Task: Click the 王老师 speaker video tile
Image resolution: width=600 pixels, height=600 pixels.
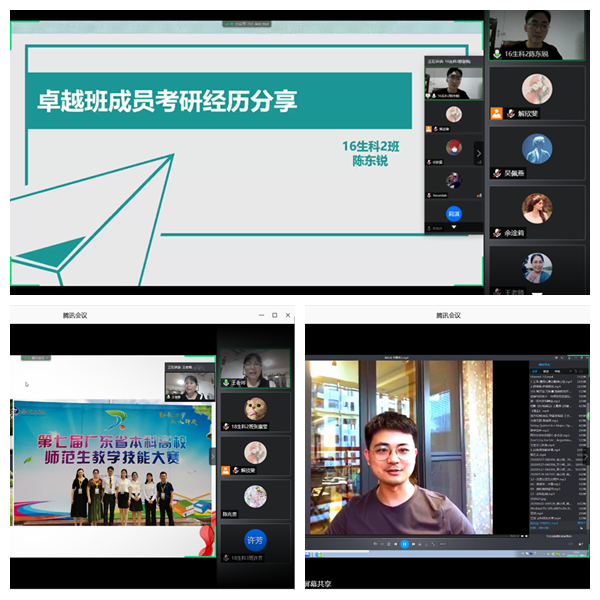Action: (x=255, y=368)
